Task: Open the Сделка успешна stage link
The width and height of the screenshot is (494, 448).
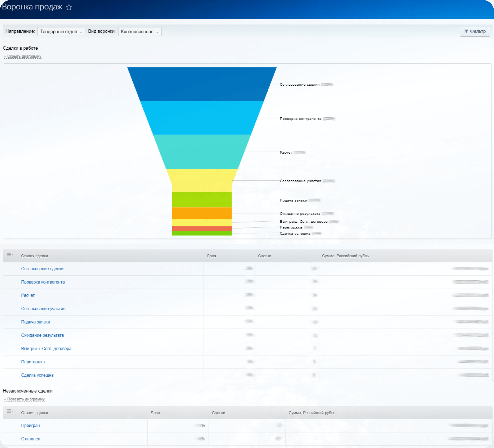Action: click(x=37, y=375)
